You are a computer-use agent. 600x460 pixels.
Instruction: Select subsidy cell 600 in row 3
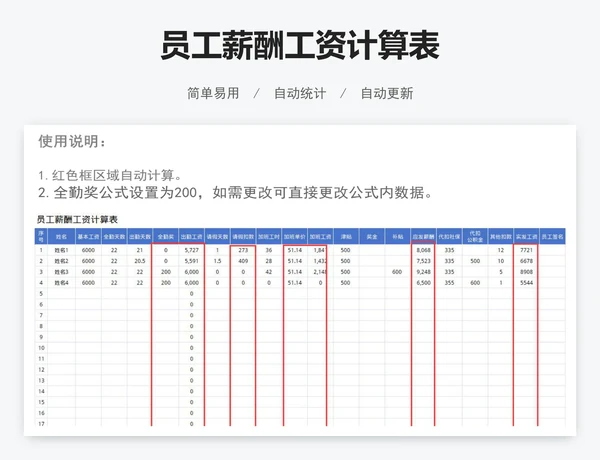(398, 272)
